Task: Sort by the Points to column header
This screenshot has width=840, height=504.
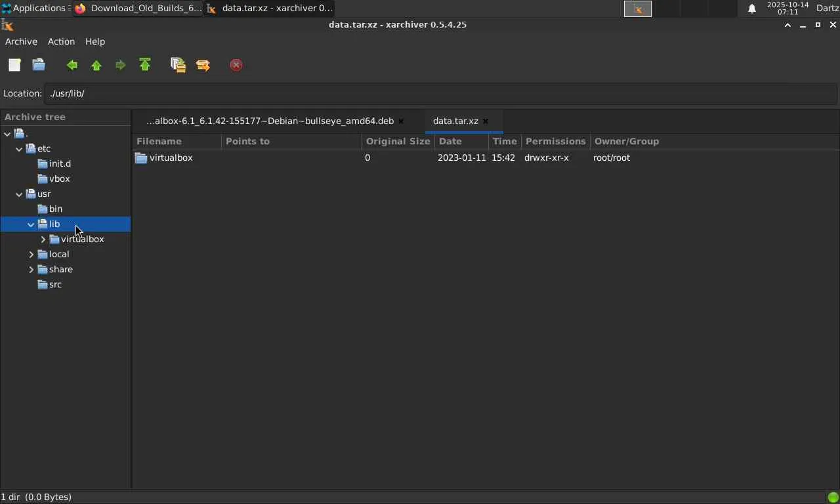Action: 291,142
